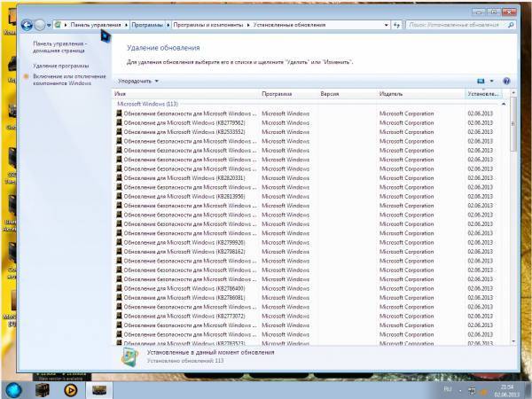Click 'Microsoft Corporation' in the KB2779562 row
Viewport: 532px width, 399px height.
point(406,123)
